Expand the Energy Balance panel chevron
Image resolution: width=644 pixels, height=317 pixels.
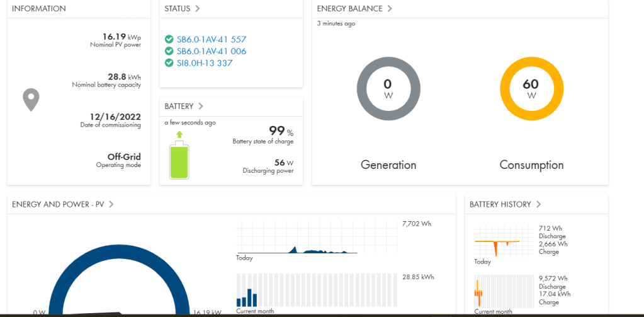point(390,9)
